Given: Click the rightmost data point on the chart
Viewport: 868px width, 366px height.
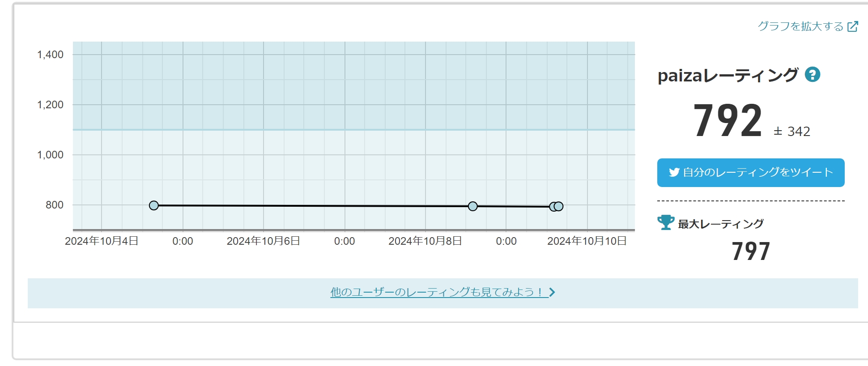Looking at the screenshot, I should click(x=559, y=206).
